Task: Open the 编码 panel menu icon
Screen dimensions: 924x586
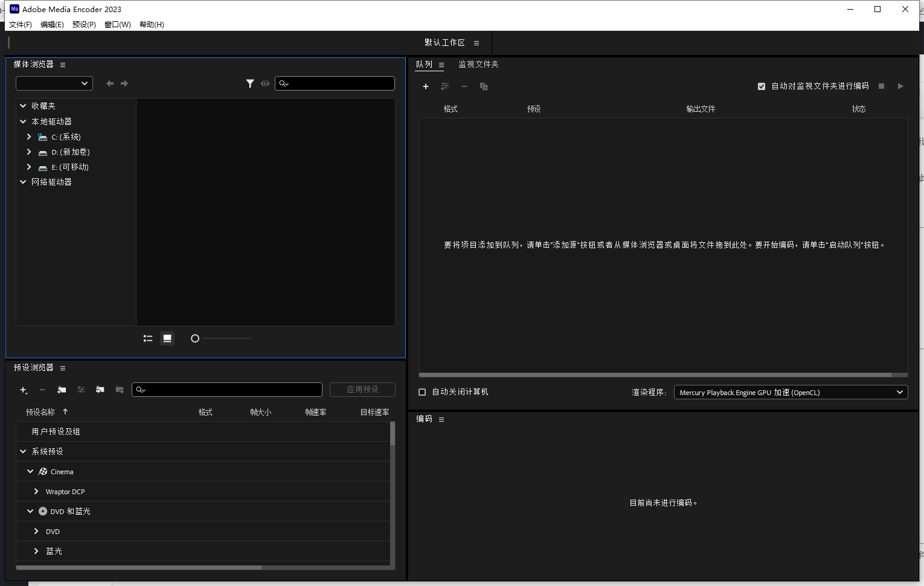Action: 441,419
